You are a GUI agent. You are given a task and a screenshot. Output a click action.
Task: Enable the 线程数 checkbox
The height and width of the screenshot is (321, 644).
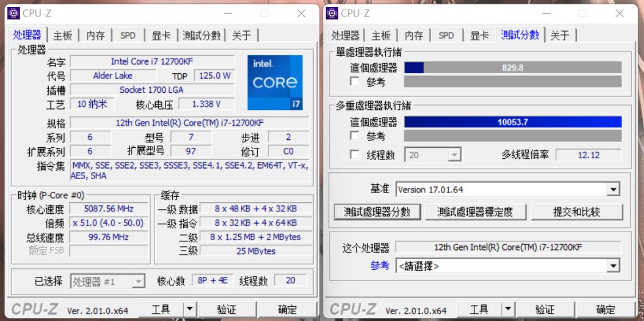tap(355, 155)
